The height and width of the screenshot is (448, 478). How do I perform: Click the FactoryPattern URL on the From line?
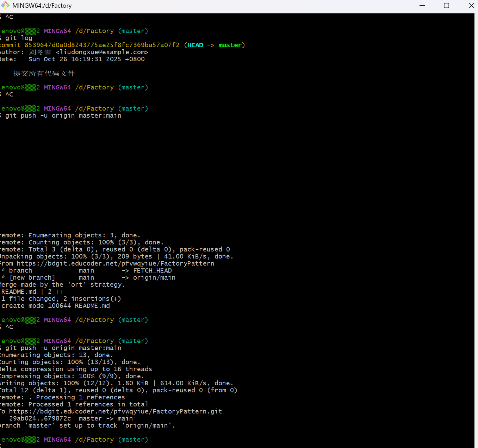point(115,263)
